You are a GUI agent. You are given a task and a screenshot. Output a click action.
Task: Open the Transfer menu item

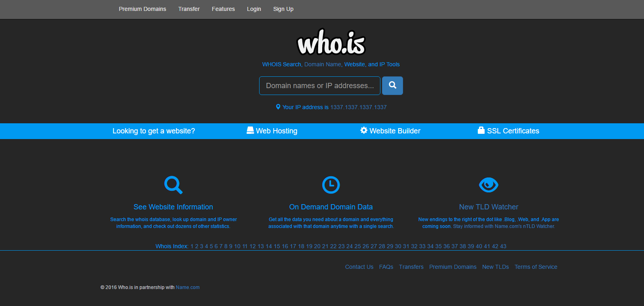(189, 9)
